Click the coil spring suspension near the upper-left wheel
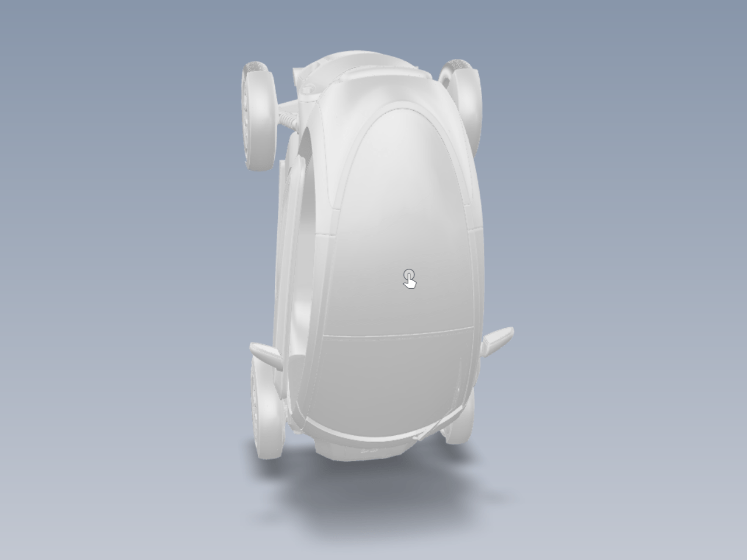This screenshot has height=560, width=747. [290, 120]
